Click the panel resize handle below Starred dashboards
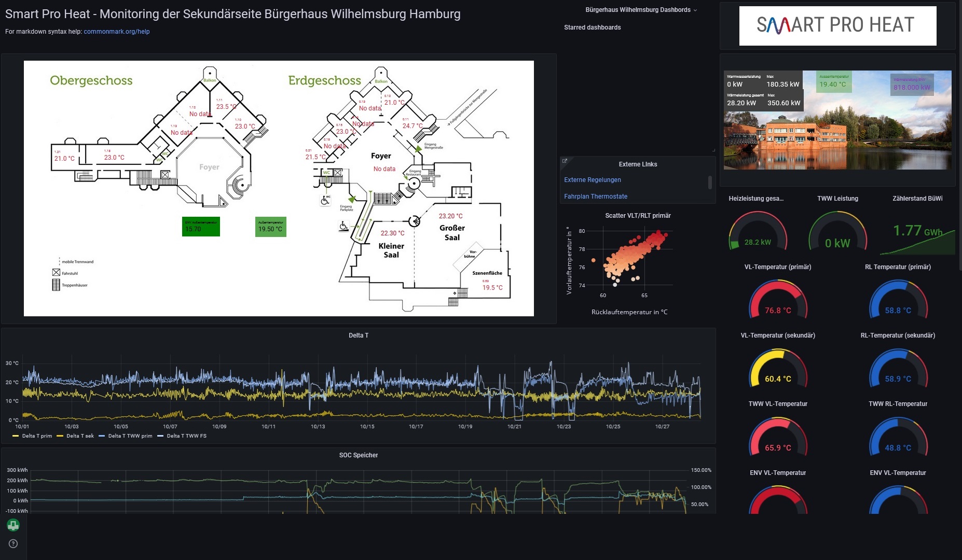This screenshot has width=962, height=560. [713, 150]
